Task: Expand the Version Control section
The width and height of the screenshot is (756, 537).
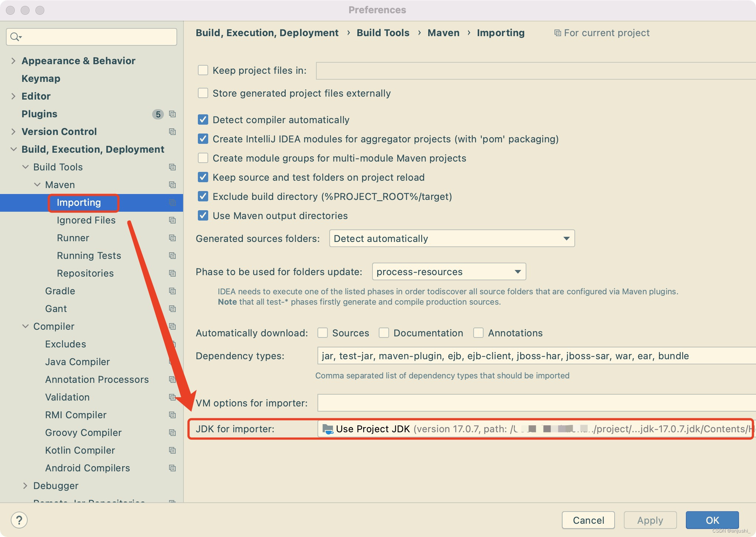Action: tap(13, 132)
